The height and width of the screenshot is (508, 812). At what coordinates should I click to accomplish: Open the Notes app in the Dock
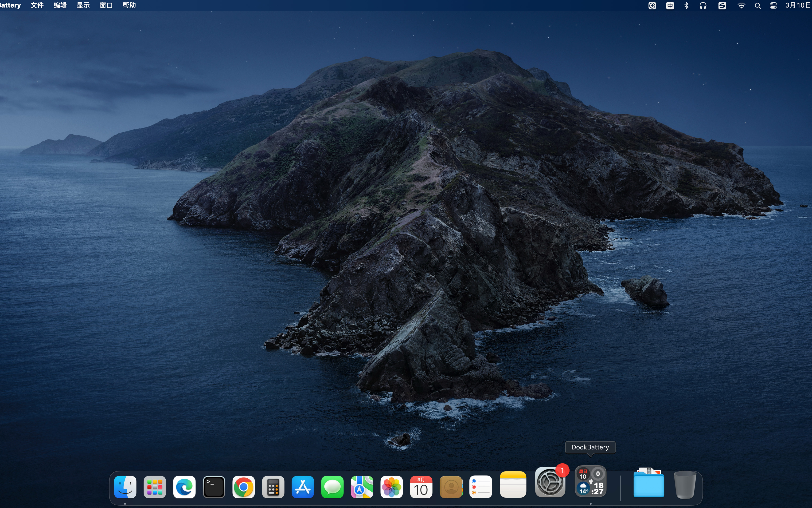[513, 484]
